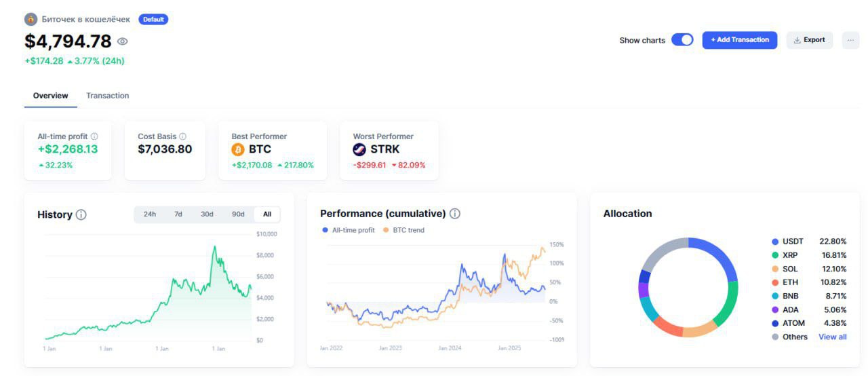This screenshot has width=868, height=376.
Task: Open All-time profit info icon
Action: (x=94, y=136)
